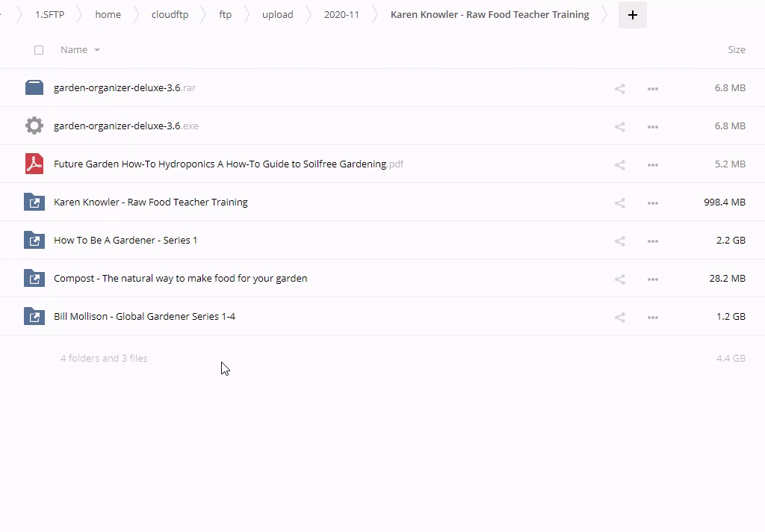Click the Compost shared folder icon
Screen dimensions: 765x532
(34, 278)
